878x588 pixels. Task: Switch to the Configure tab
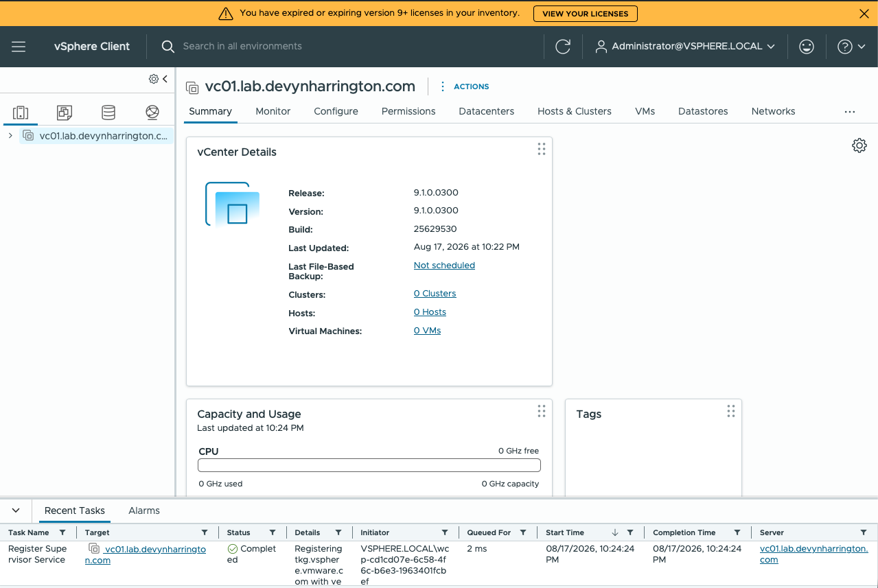point(336,111)
